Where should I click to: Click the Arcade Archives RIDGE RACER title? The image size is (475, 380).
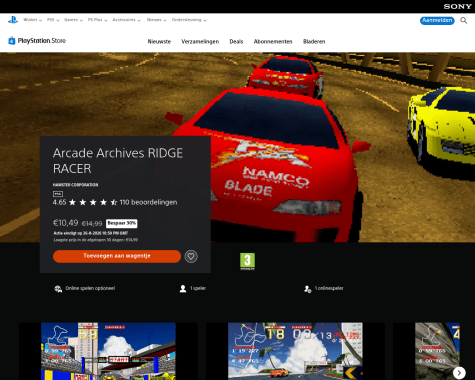pyautogui.click(x=118, y=161)
